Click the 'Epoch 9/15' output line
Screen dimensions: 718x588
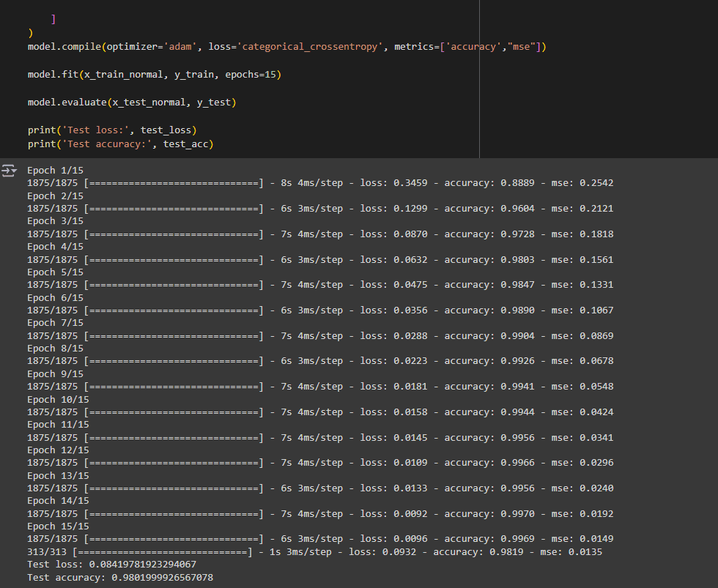[56, 374]
